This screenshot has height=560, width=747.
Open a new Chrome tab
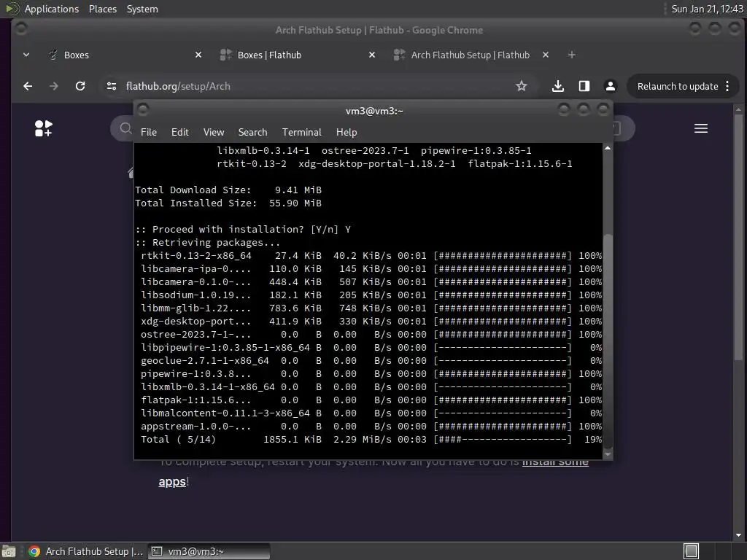pyautogui.click(x=572, y=55)
